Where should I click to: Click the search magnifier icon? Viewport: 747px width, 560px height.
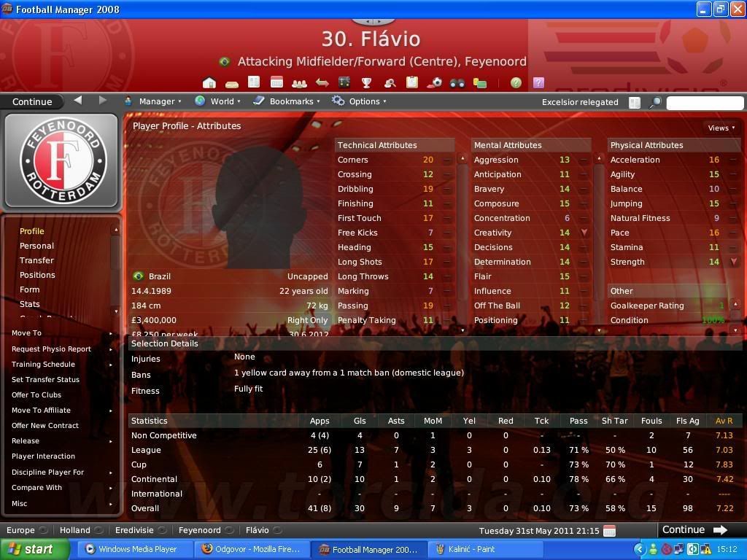(x=656, y=102)
